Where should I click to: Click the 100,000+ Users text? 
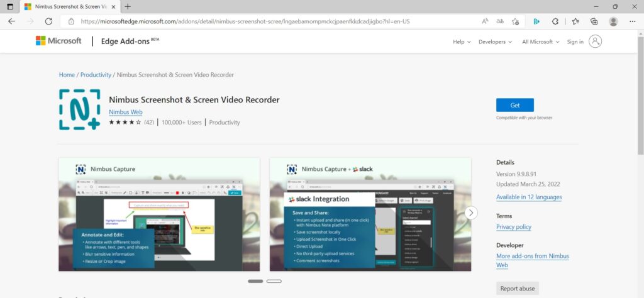coord(182,123)
